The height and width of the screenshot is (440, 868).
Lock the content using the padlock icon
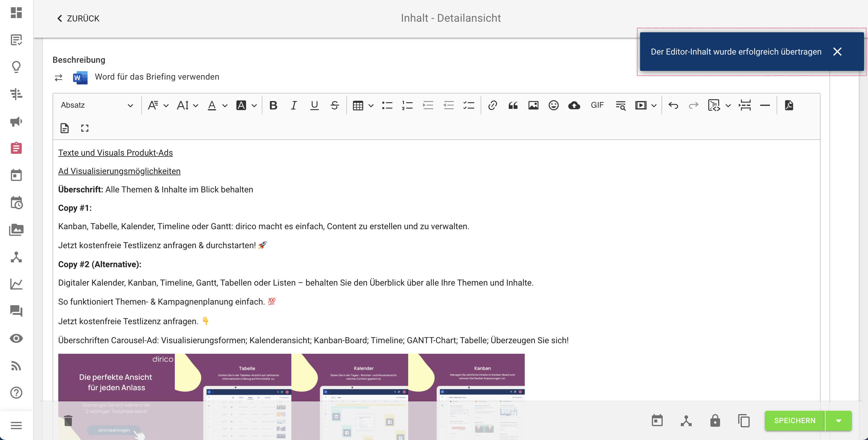(715, 420)
